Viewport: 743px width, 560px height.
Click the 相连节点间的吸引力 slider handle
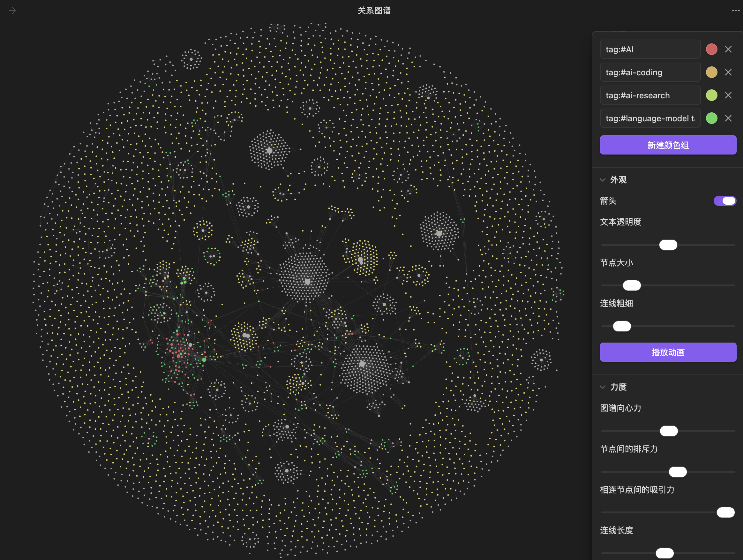[725, 513]
